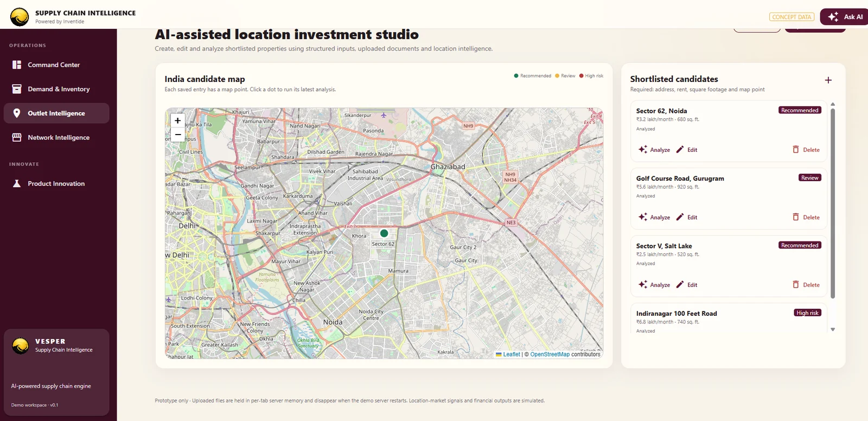The image size is (868, 421).
Task: Click the red High risk legend dot
Action: (581, 76)
